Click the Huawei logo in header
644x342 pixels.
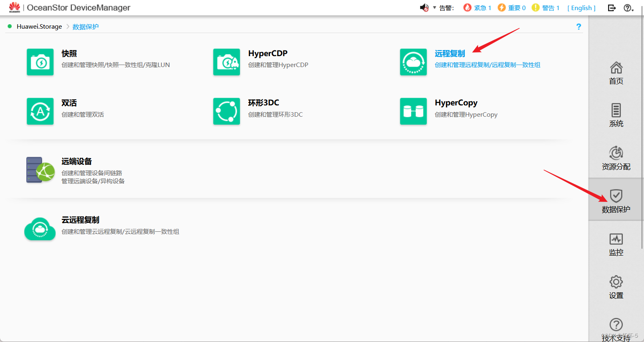[15, 7]
